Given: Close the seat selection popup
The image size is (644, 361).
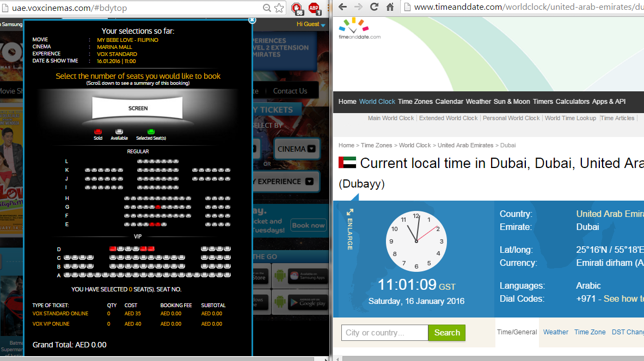Looking at the screenshot, I should (252, 20).
